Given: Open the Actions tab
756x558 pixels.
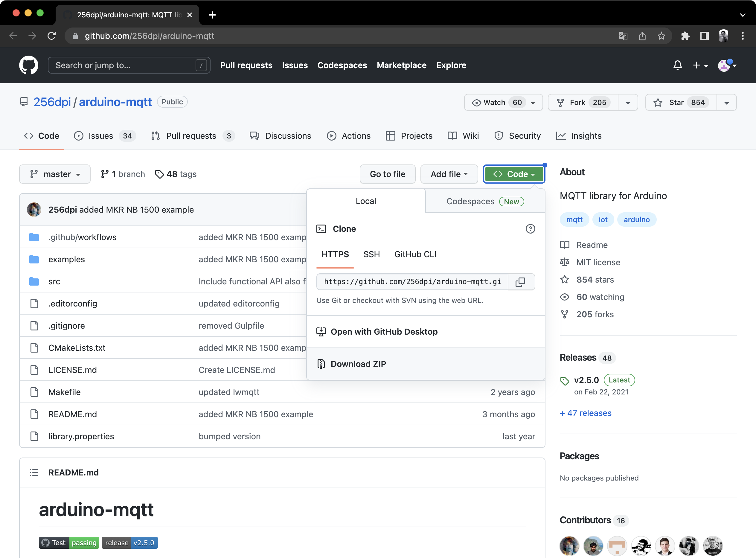Looking at the screenshot, I should [349, 136].
